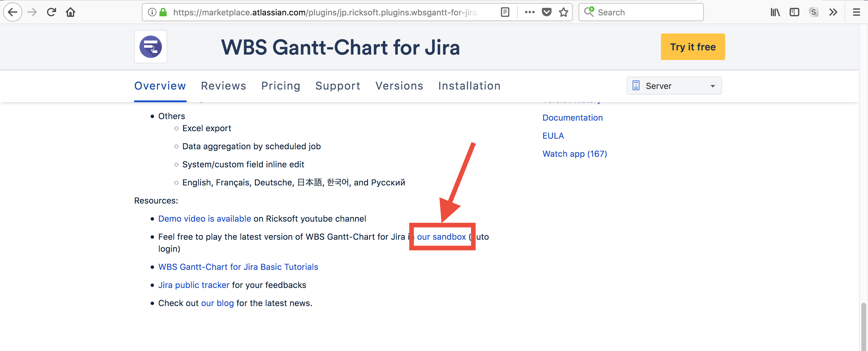Toggle the sidebar view icon
This screenshot has height=351, width=868.
coord(794,12)
